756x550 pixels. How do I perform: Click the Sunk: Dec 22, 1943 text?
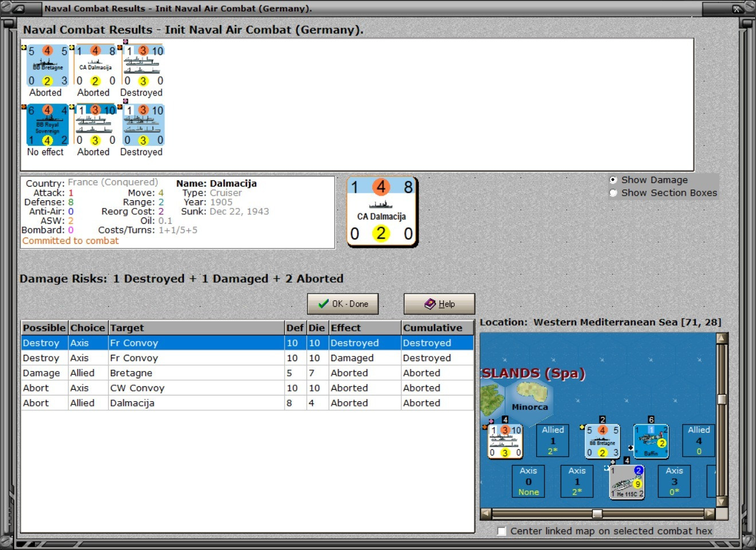(x=225, y=211)
